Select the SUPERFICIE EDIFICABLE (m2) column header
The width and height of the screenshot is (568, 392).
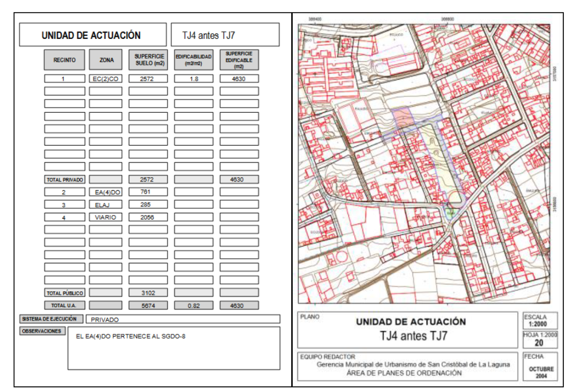pyautogui.click(x=239, y=60)
